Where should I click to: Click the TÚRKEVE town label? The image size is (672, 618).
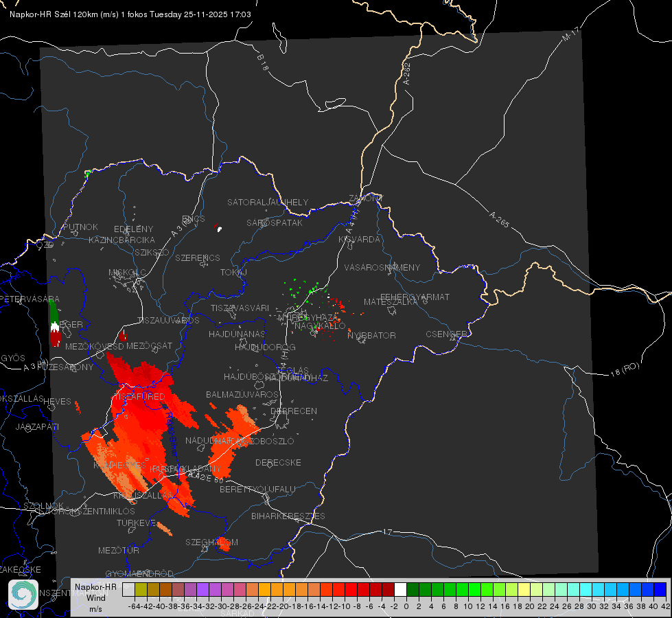[137, 523]
